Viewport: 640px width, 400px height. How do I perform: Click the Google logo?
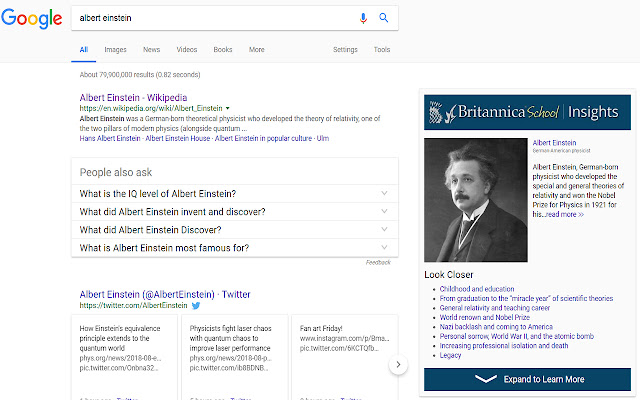[32, 19]
